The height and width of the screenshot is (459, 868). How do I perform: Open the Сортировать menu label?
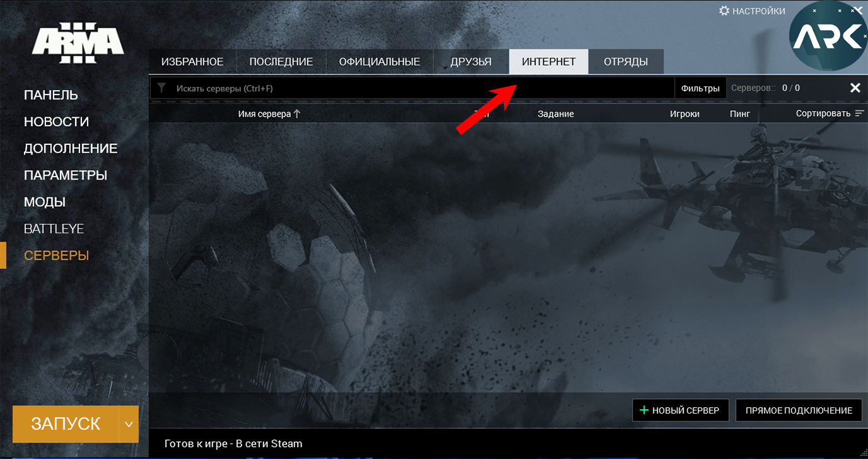[823, 113]
